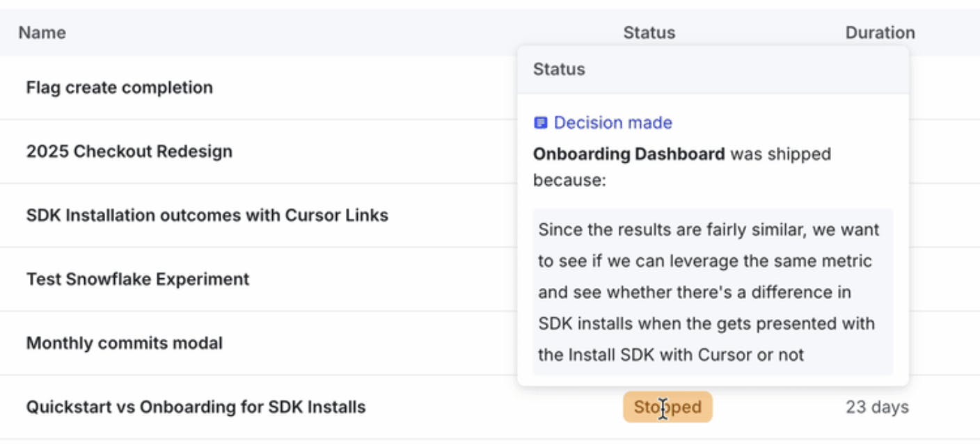Screen dimensions: 980x445
Task: Select the Test Snowflake Experiment row
Action: pos(138,280)
